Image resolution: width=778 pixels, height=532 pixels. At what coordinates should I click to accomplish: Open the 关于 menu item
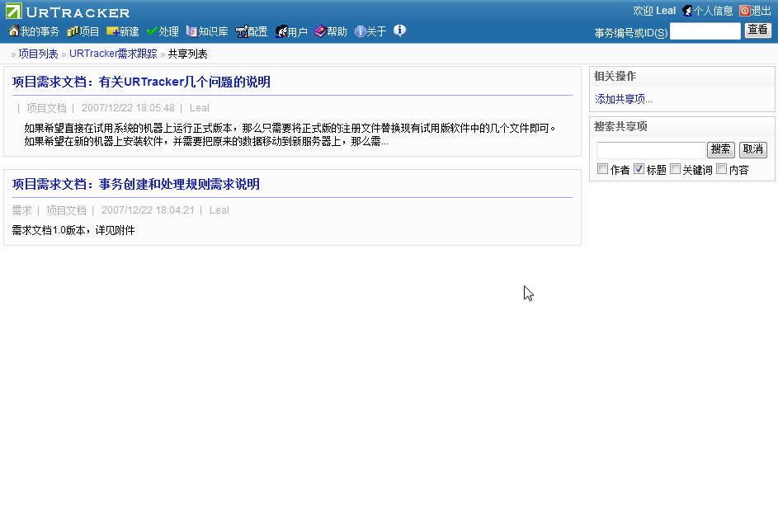coord(376,32)
